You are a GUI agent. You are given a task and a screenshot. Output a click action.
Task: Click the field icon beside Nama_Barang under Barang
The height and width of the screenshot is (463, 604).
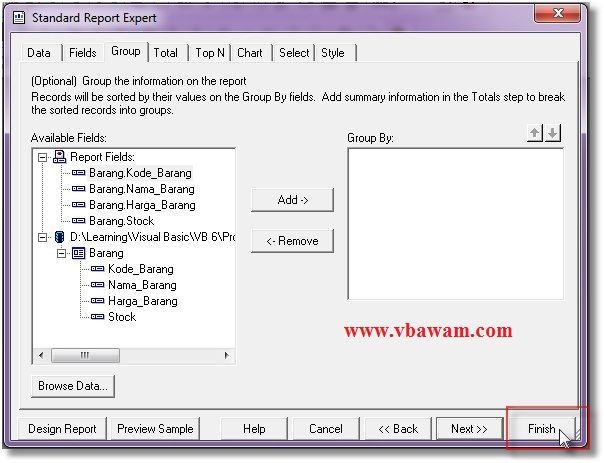coord(97,285)
